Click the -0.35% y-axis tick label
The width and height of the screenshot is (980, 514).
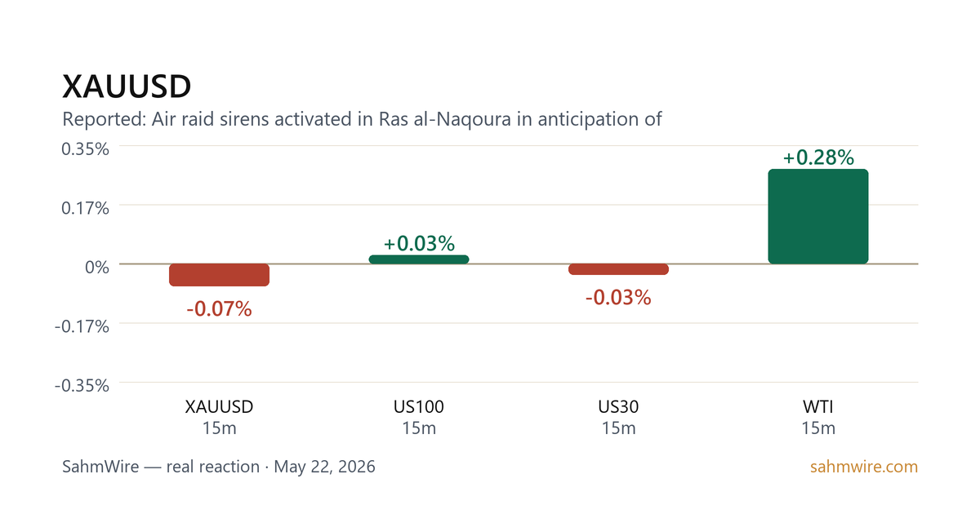click(x=82, y=385)
